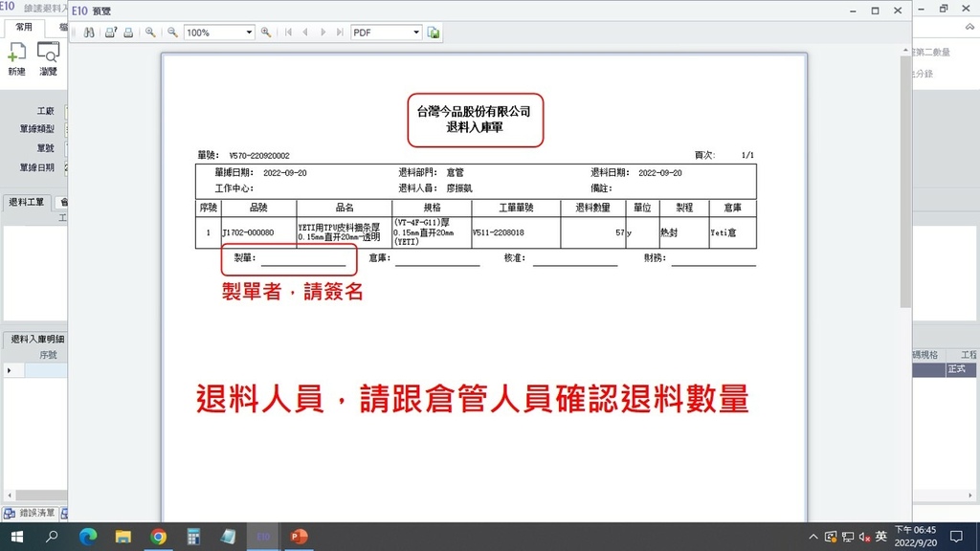Click item code J1702-000080 in the table
The image size is (980, 551).
[x=249, y=232]
